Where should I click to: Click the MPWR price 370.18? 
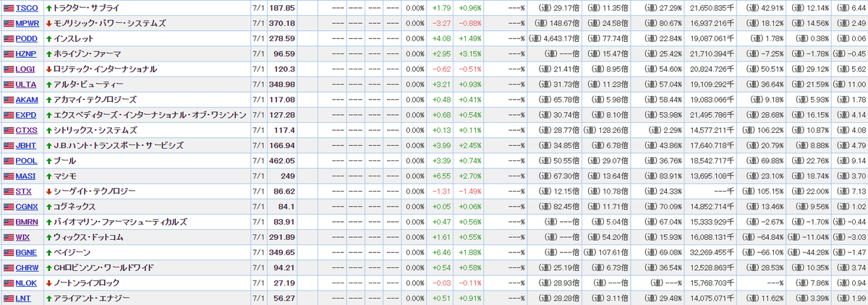[x=283, y=23]
